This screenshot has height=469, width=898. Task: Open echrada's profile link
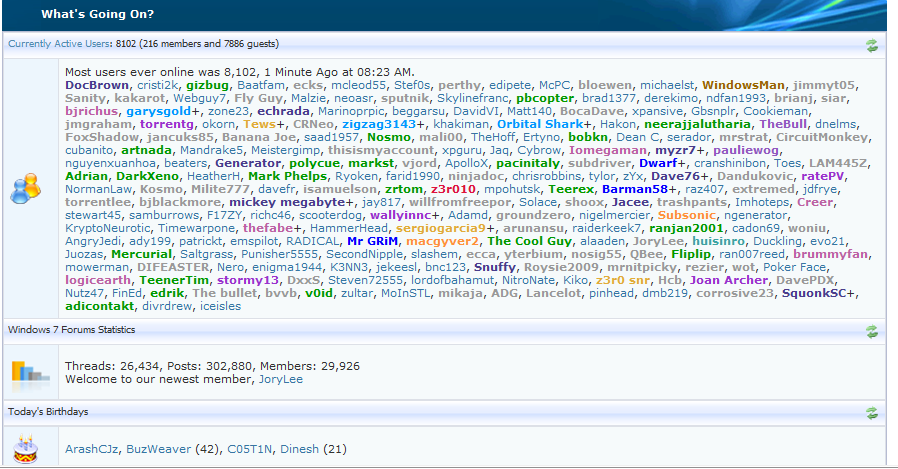click(283, 111)
